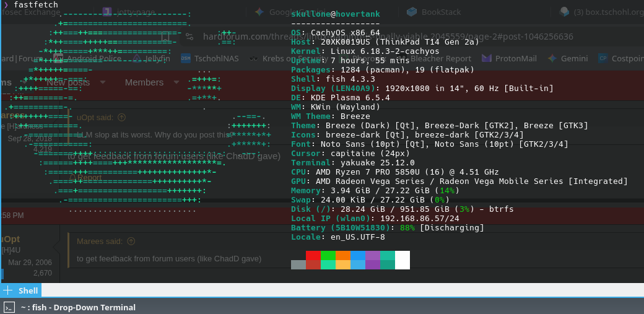
Task: Click the "Swap: 24.00 KiB" line
Action: coord(370,200)
